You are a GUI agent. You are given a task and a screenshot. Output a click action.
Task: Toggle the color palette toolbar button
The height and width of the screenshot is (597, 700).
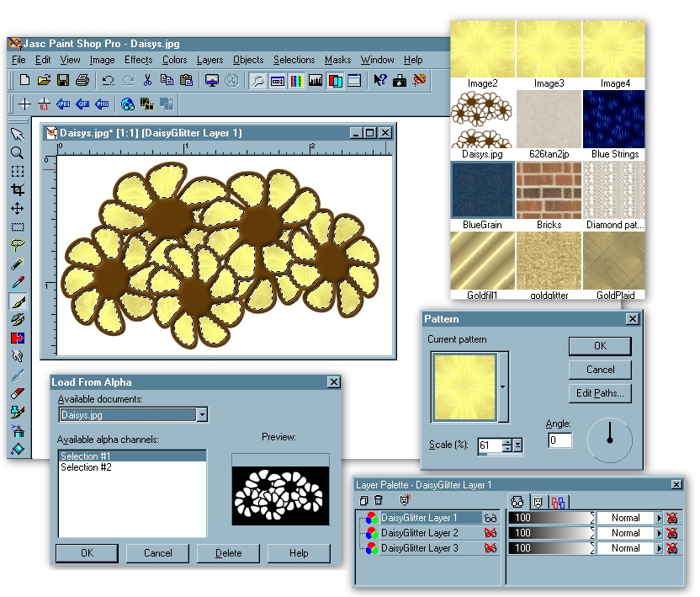pyautogui.click(x=296, y=81)
